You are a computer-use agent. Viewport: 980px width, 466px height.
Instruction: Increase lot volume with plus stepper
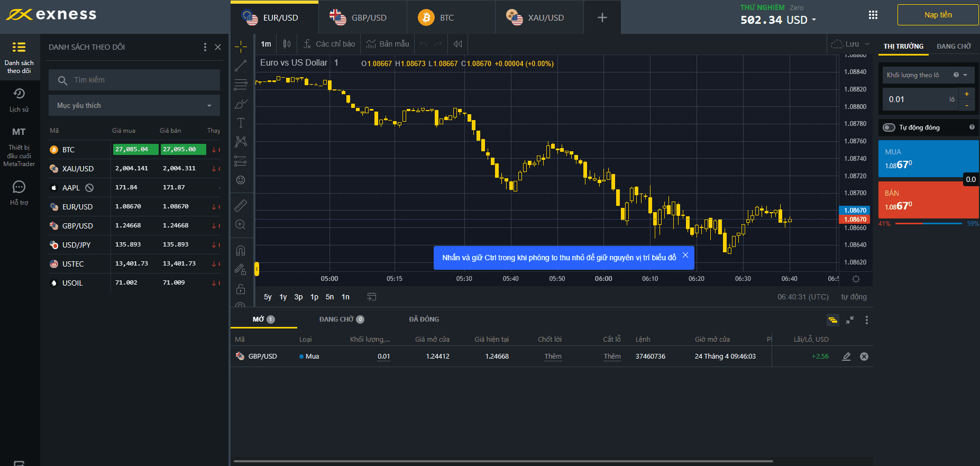[967, 94]
